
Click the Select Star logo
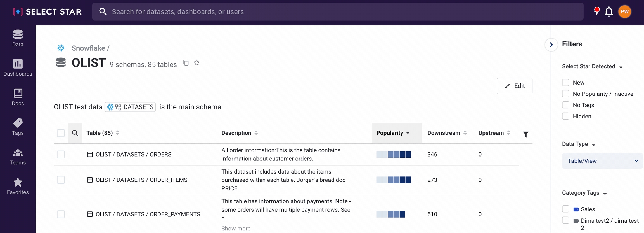point(48,12)
